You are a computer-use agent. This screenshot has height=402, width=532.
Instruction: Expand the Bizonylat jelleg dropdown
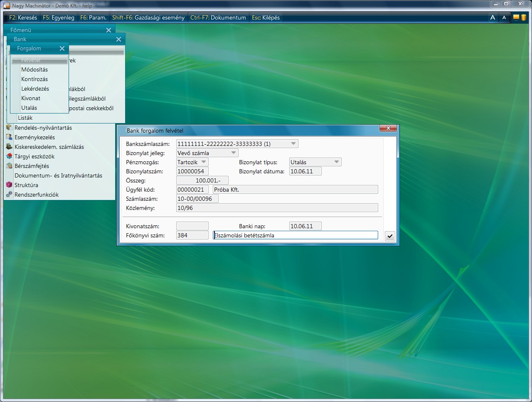234,153
